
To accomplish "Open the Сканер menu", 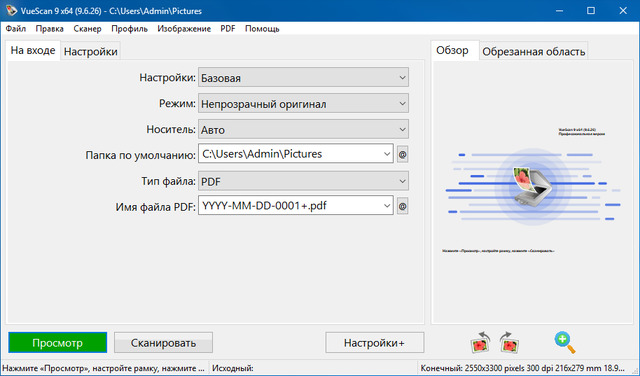I will (x=87, y=29).
